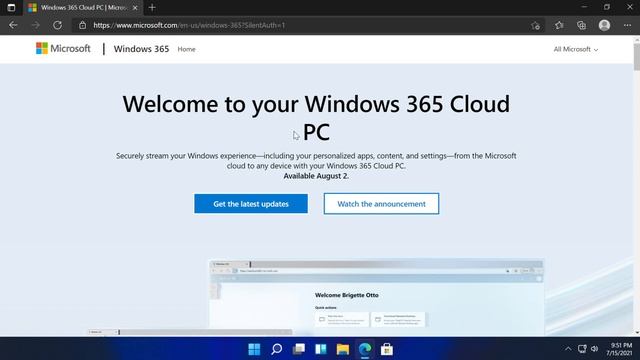Click the Microsoft logo
The image size is (640, 360).
coord(63,49)
